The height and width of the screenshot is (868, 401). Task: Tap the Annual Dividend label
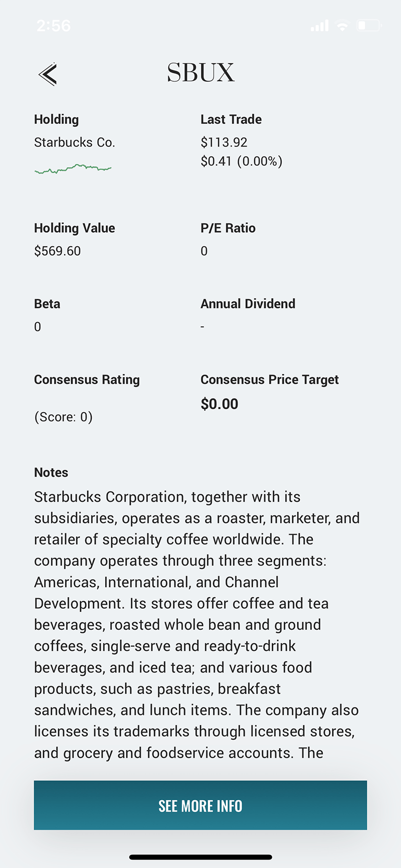(x=248, y=304)
